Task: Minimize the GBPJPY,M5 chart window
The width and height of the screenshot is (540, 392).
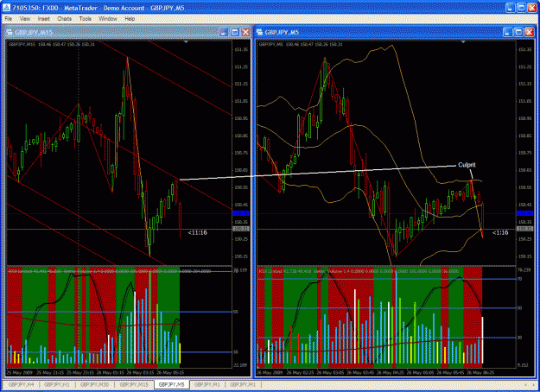Action: point(508,32)
